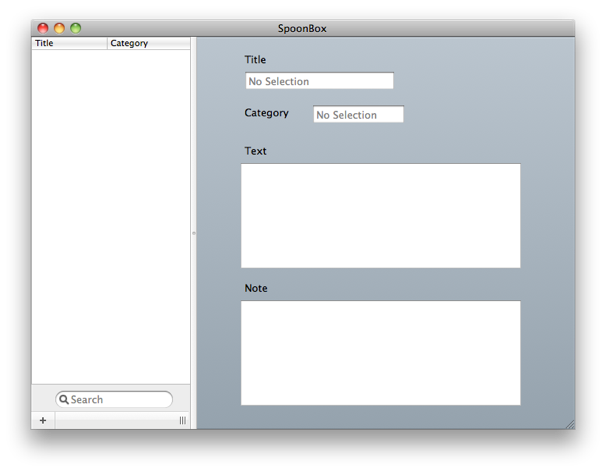This screenshot has height=472, width=606.
Task: Sort by the Category column header
Action: [149, 43]
